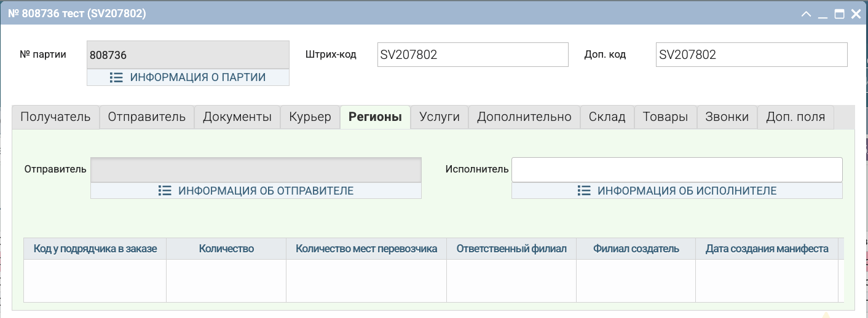The height and width of the screenshot is (318, 868).
Task: Collapse window using chevron-up icon in title bar
Action: (807, 14)
